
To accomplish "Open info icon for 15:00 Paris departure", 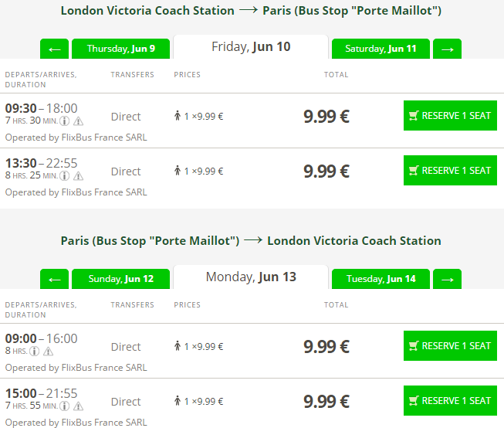I will [x=65, y=406].
